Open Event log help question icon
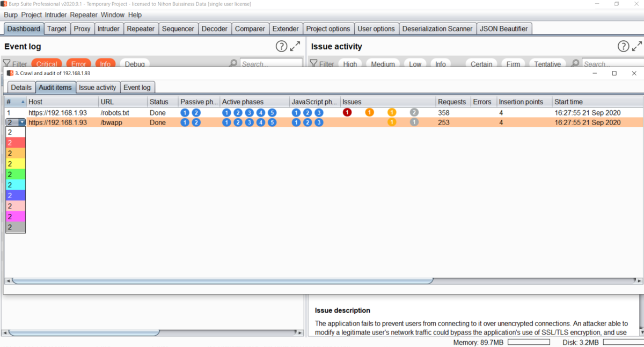644x347 pixels. pos(281,46)
